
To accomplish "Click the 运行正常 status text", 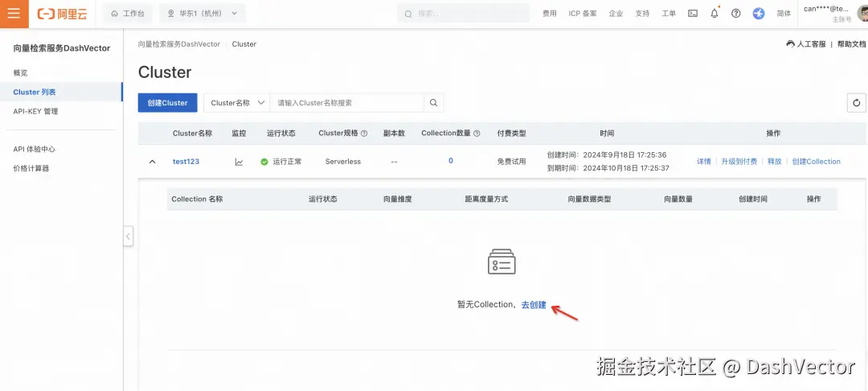I will coord(287,162).
